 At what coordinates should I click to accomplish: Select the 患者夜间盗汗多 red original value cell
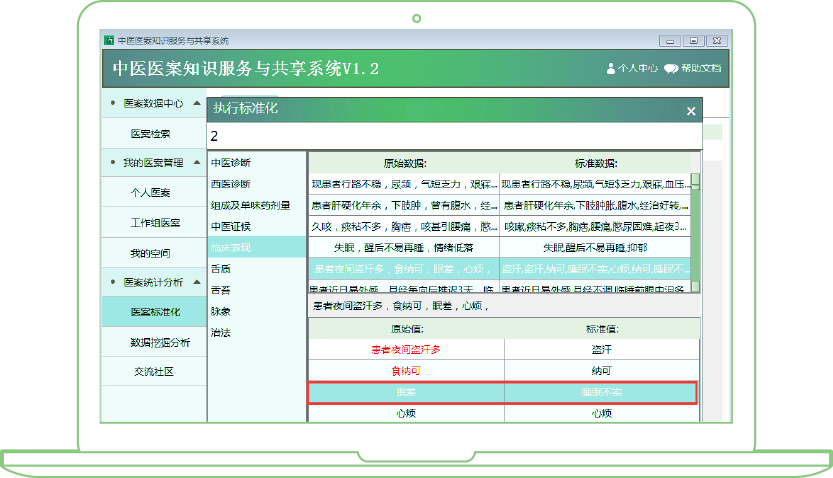(406, 350)
